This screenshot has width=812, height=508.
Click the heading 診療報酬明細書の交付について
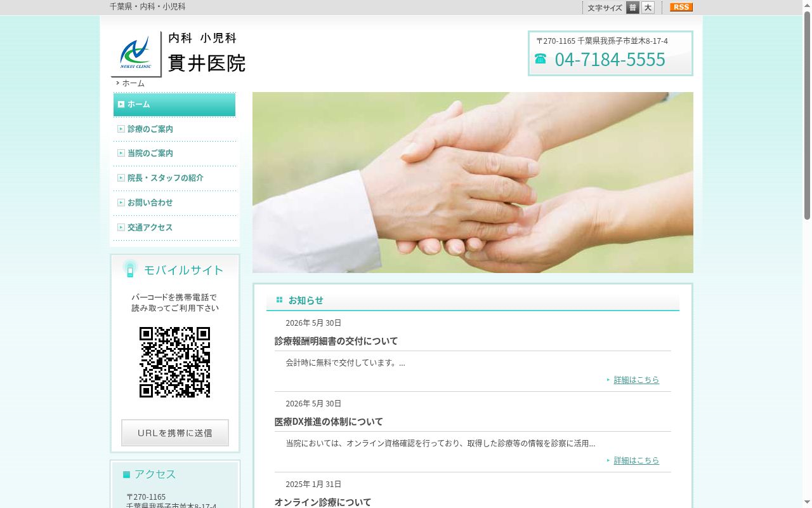(x=336, y=341)
